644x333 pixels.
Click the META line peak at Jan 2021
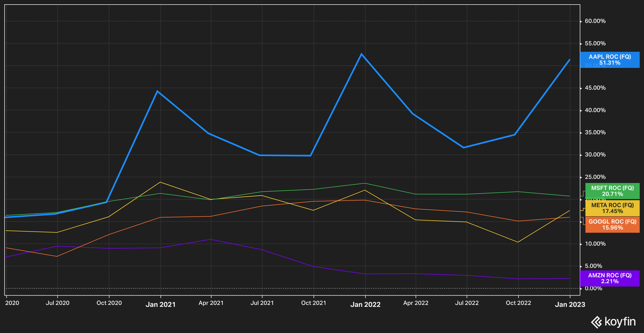(160, 182)
